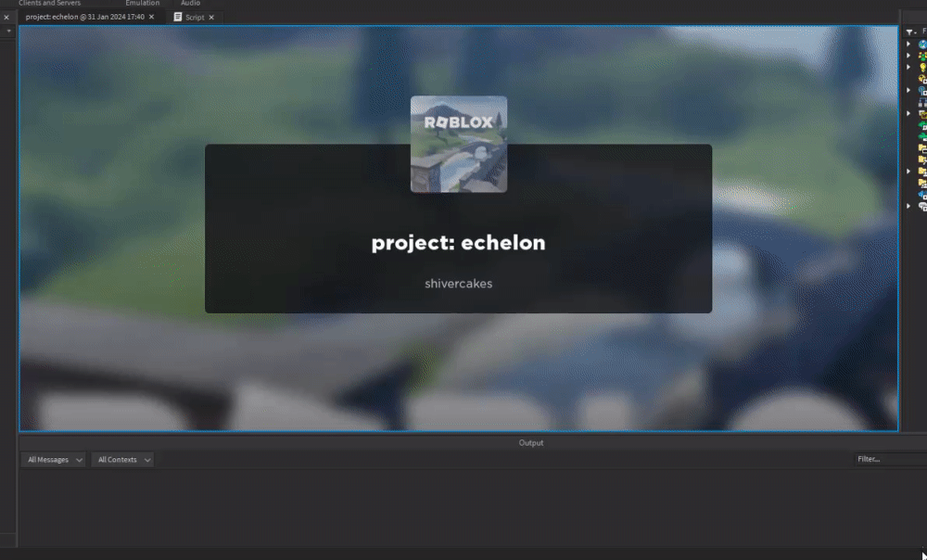Viewport: 927px width, 560px height.
Task: Open the left panel's small dropdown arrow
Action: point(8,31)
